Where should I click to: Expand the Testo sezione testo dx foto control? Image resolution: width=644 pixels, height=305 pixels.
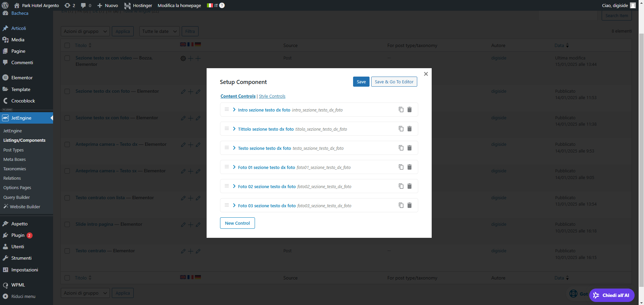pyautogui.click(x=234, y=148)
